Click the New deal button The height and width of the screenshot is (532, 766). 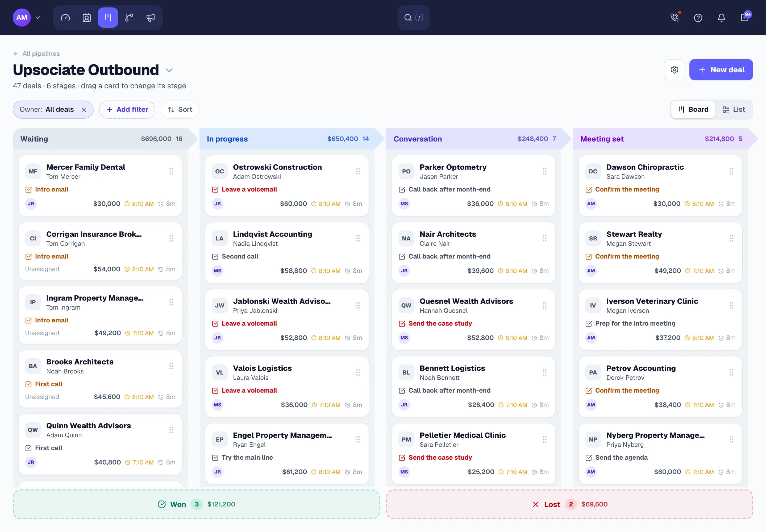point(721,70)
